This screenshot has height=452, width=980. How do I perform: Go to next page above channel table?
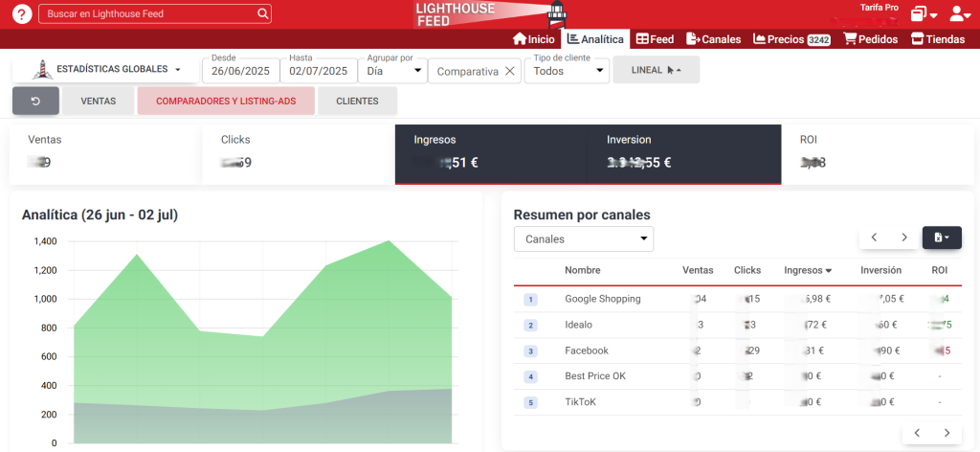coord(904,237)
